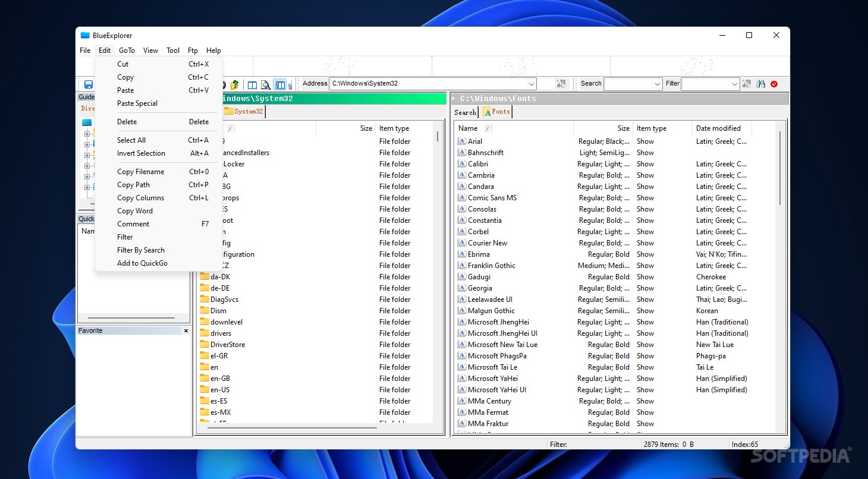Screen dimensions: 868x479
Task: Choose Cut from the Edit menu
Action: 159,64
